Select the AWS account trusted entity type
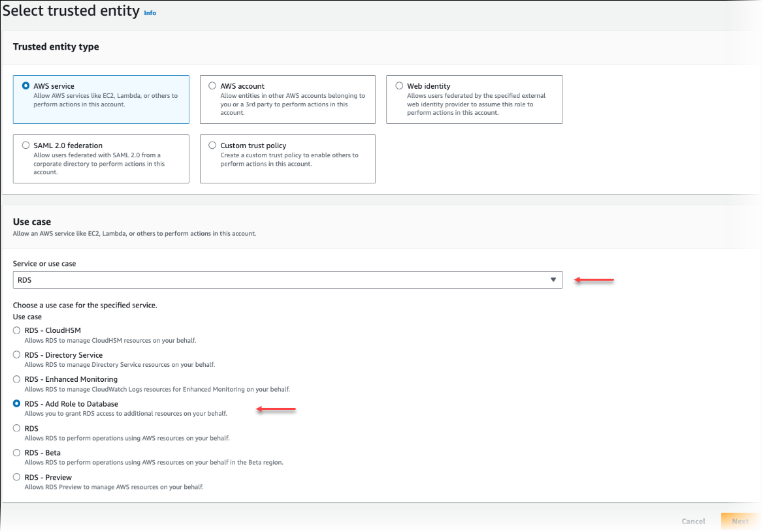Screen dimensions: 763x532 pyautogui.click(x=212, y=86)
